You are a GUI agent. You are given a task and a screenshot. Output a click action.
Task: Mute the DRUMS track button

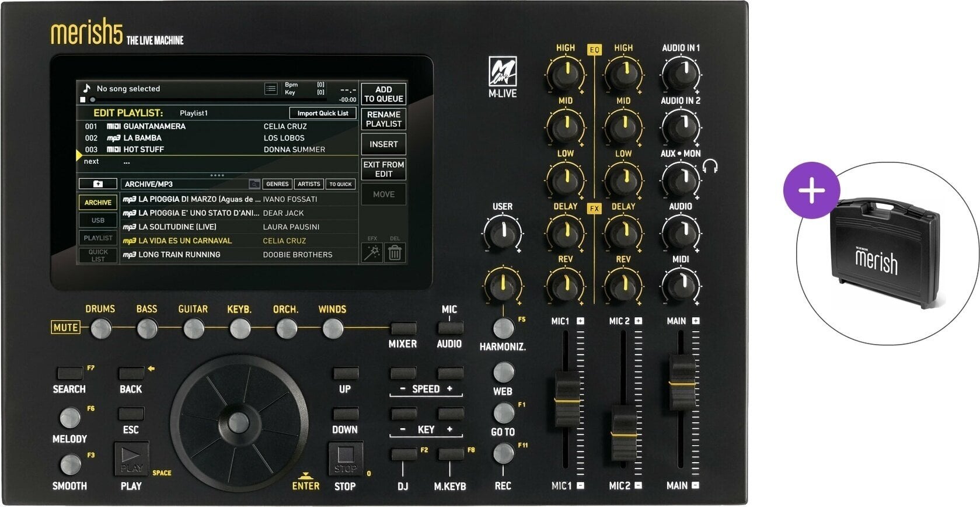point(100,329)
